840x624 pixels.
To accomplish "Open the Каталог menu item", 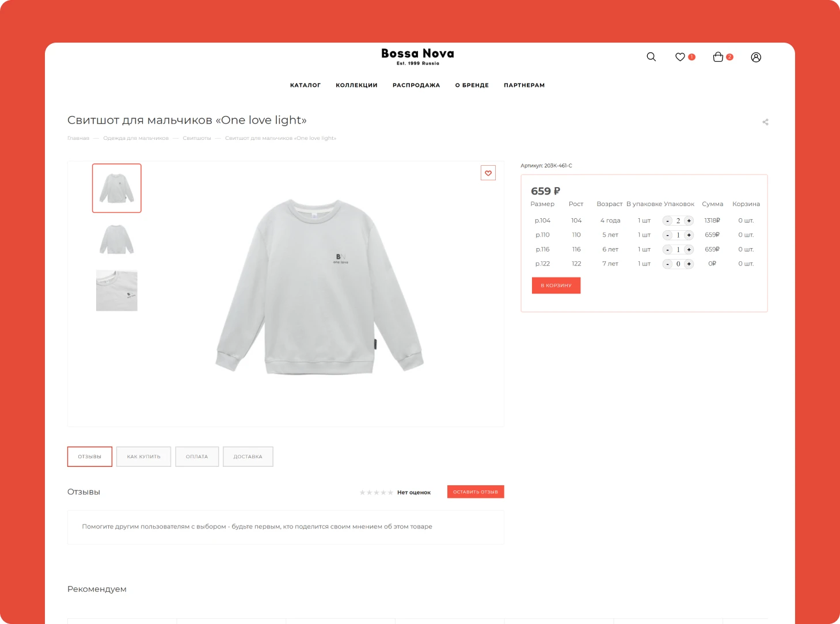I will [x=305, y=85].
